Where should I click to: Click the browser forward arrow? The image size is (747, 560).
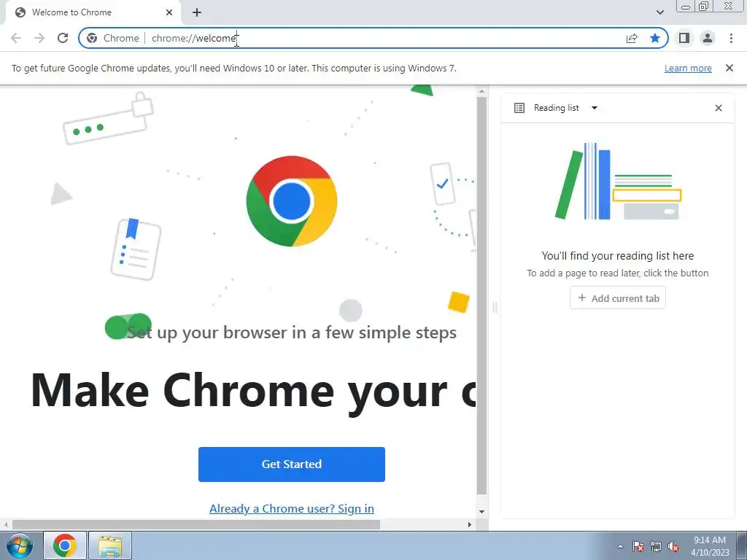click(x=39, y=38)
